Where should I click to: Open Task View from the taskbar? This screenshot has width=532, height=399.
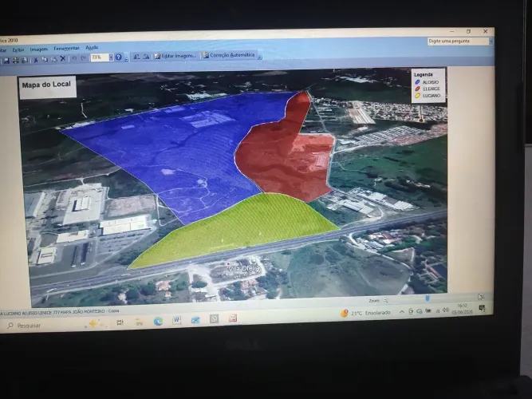pos(120,322)
